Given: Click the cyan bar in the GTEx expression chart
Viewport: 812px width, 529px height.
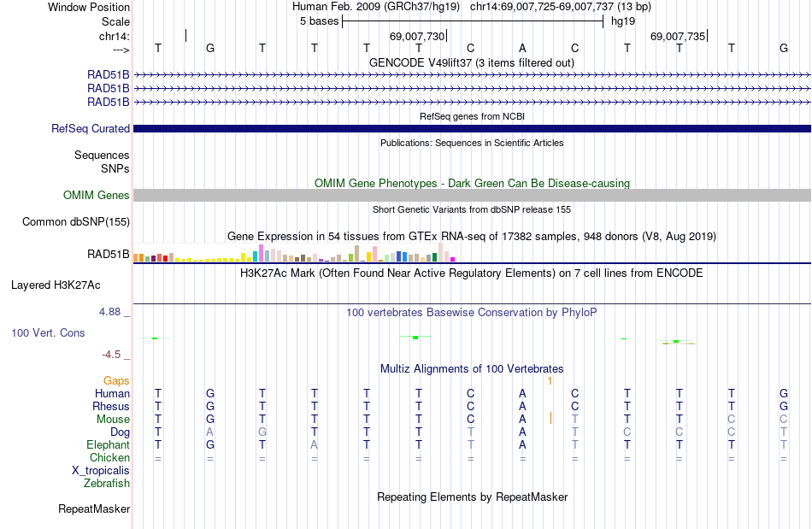Looking at the screenshot, I should click(x=255, y=256).
